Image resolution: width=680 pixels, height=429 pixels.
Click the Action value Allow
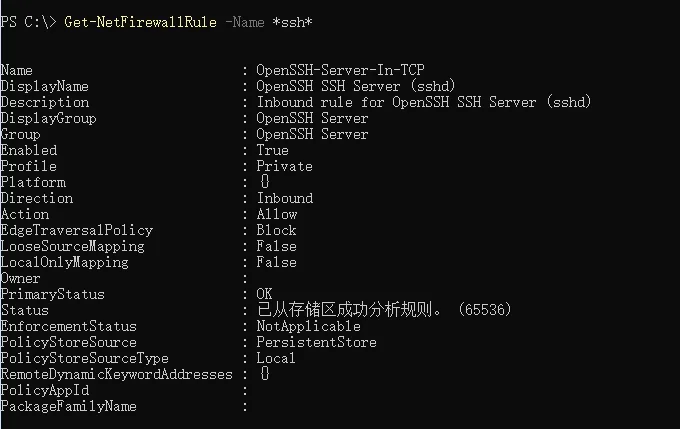coord(276,214)
